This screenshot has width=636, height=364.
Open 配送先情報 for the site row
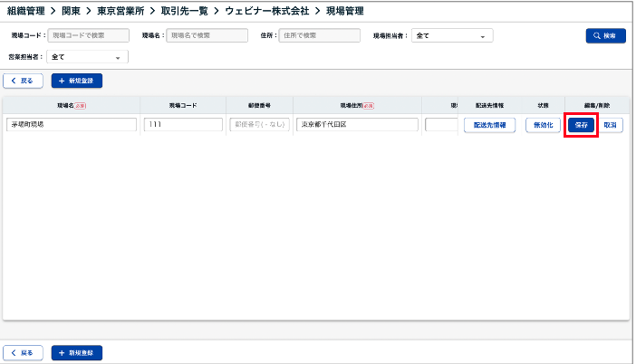pyautogui.click(x=489, y=125)
